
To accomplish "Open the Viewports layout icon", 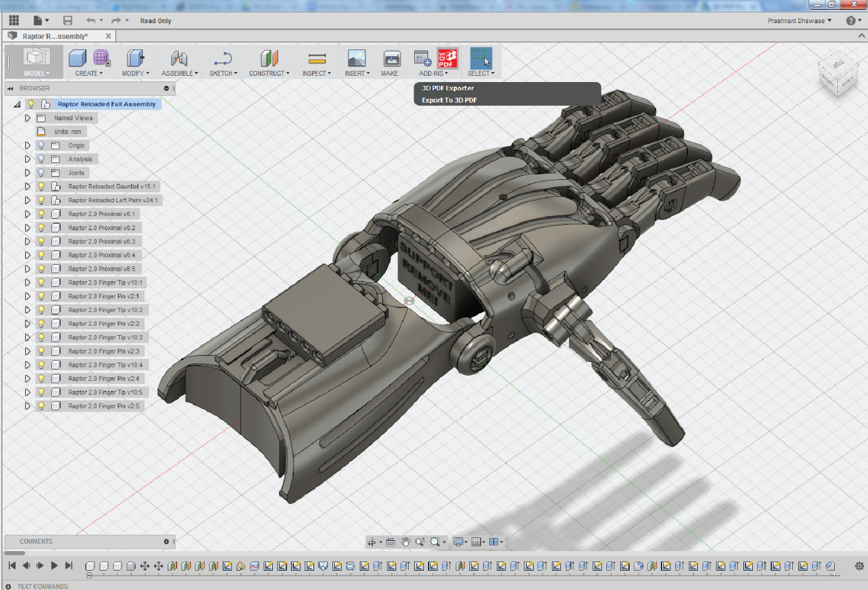I will pos(494,542).
